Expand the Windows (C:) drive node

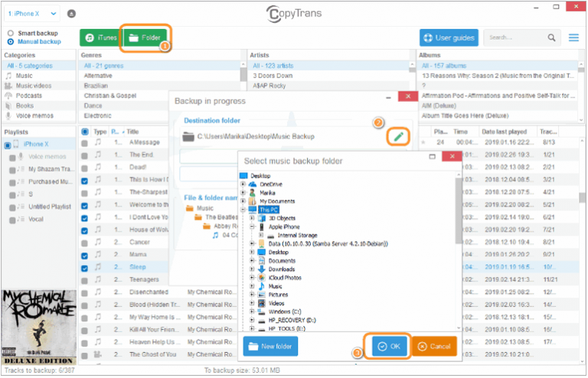[x=253, y=311]
